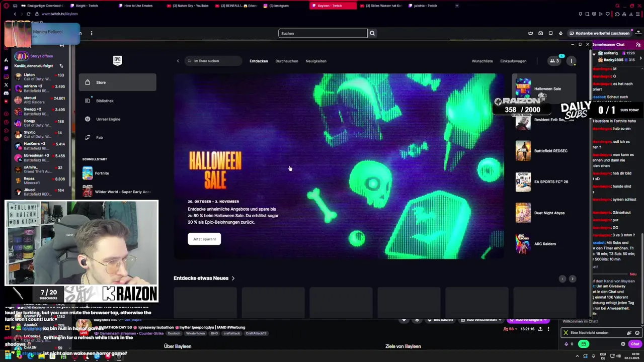Expand the chat gift leaderboard arrow
The image size is (644, 362).
[640, 59]
